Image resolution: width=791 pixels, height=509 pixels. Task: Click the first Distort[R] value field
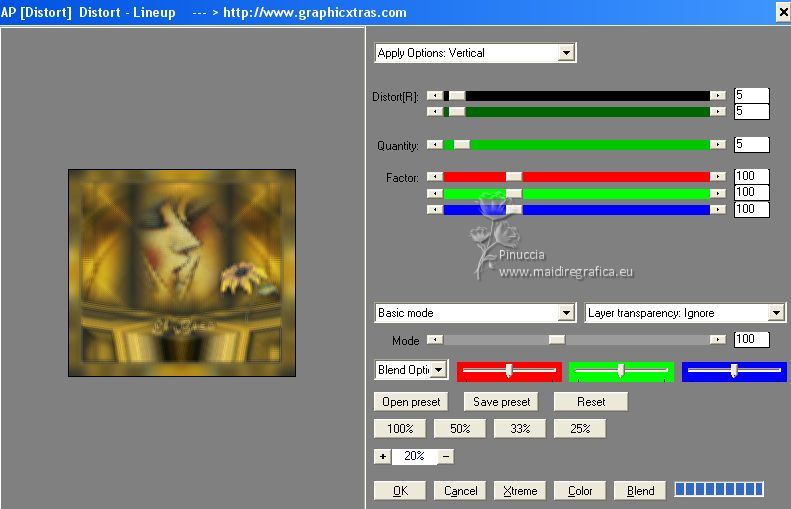coord(751,95)
